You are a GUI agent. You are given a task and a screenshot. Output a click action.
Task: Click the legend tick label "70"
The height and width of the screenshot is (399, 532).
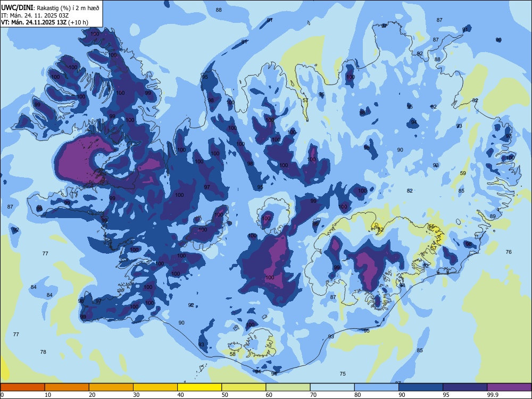313,395
